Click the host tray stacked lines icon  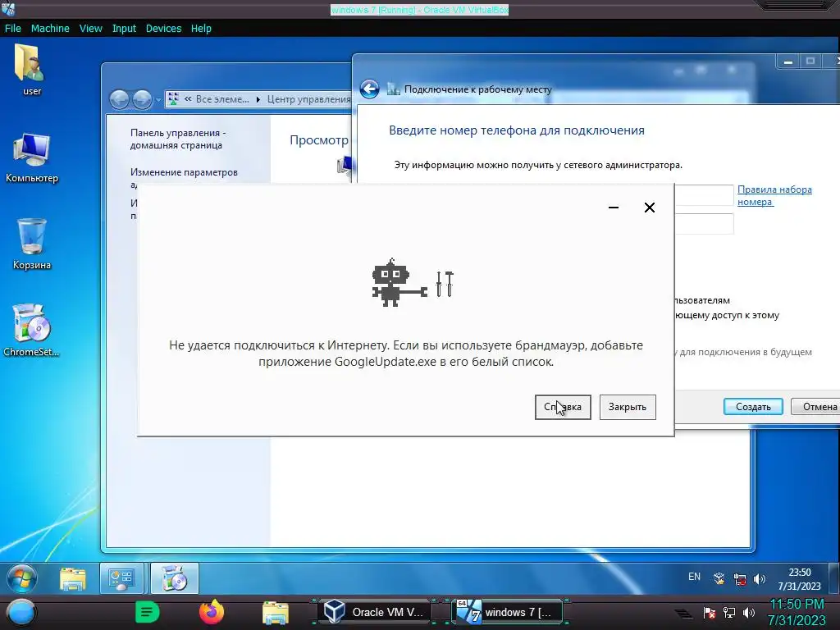pos(683,614)
